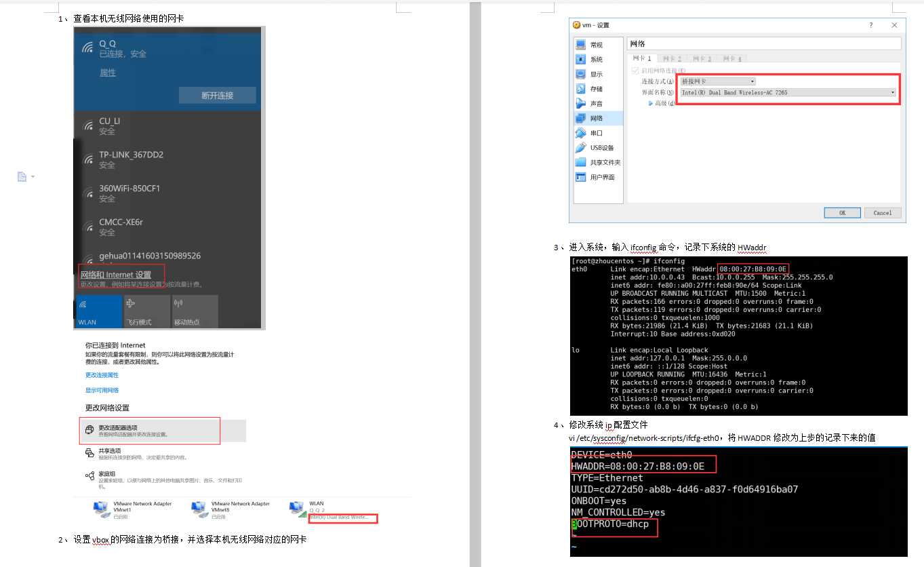Click the 'Link encap:Local Loopback' line
The height and width of the screenshot is (567, 924).
pyautogui.click(x=659, y=350)
